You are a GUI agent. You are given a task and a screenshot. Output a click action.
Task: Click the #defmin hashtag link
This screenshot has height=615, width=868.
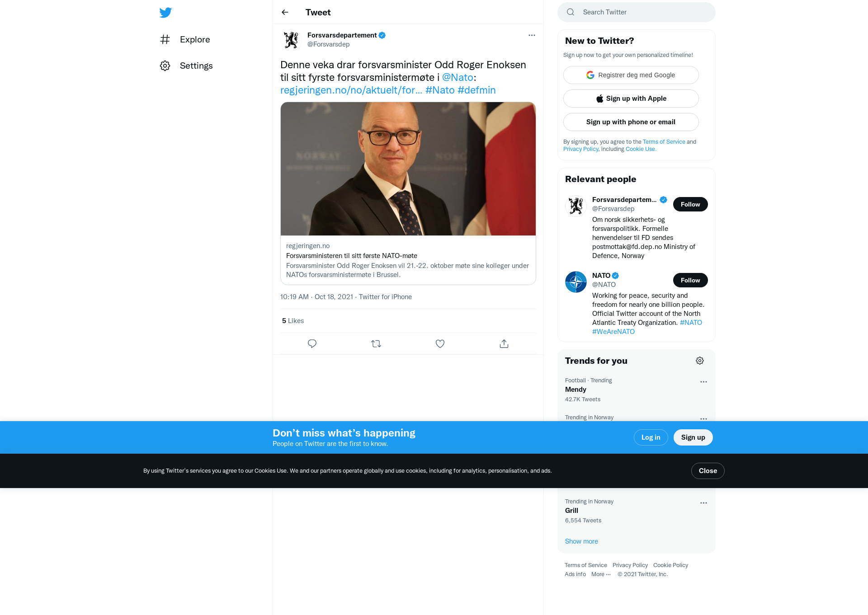point(476,90)
